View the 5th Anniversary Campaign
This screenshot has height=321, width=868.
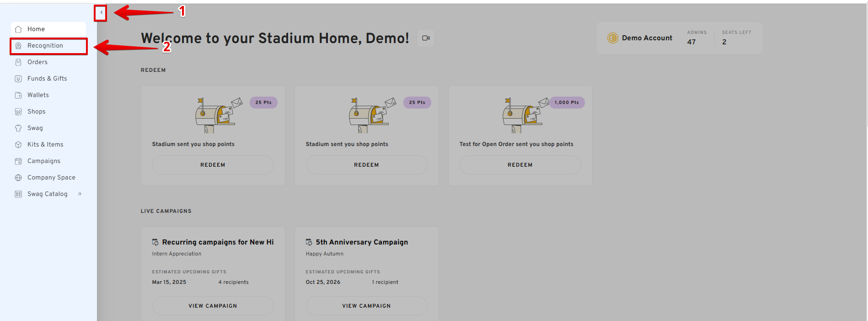pyautogui.click(x=366, y=306)
